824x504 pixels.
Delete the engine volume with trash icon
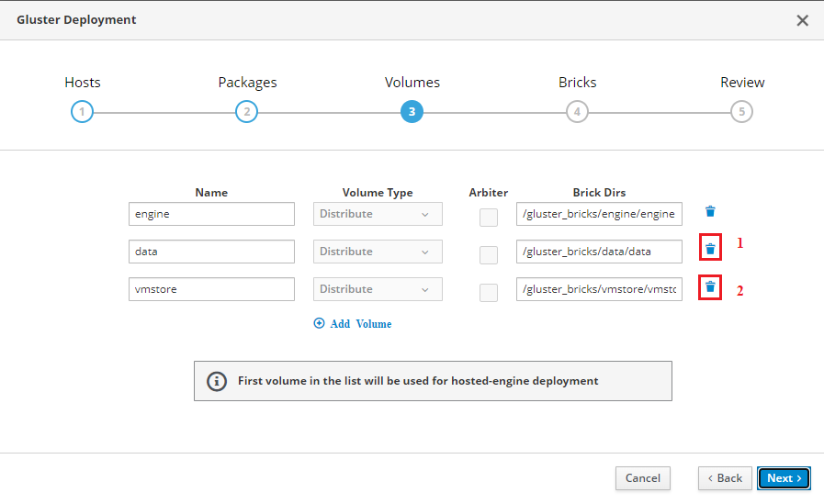[x=710, y=211]
